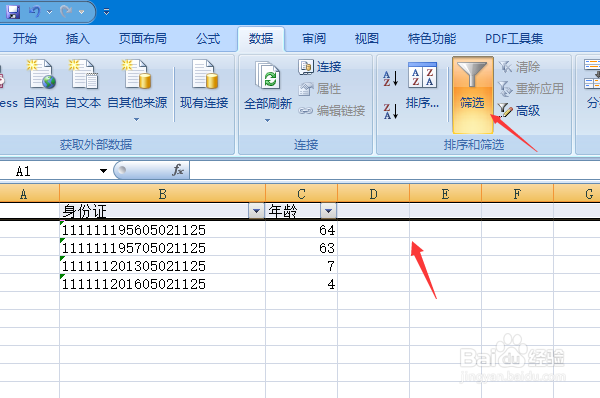Screen dimensions: 600x398
Task: Select column A header
Action: 29,194
